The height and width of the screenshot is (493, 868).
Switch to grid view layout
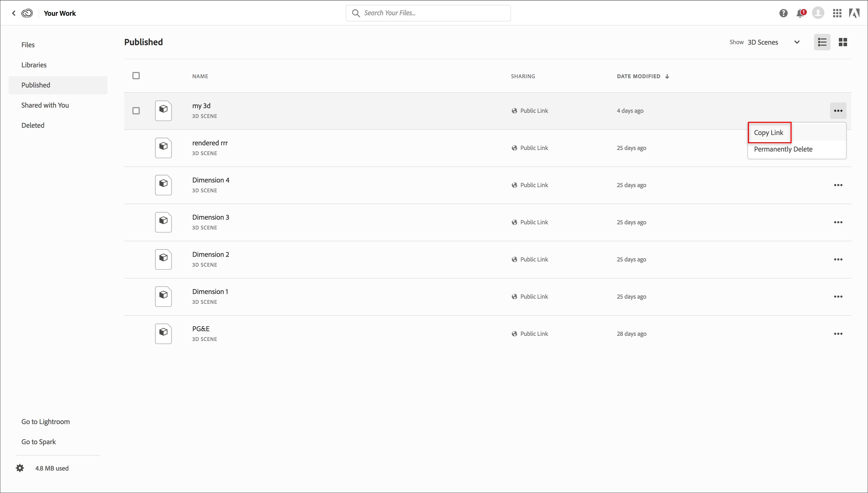pos(843,42)
